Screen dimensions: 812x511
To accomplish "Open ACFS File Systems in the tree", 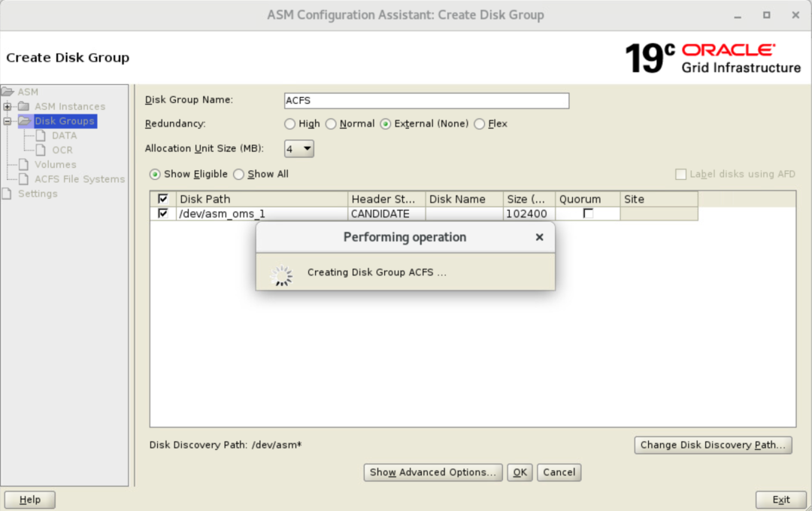I will coord(80,179).
